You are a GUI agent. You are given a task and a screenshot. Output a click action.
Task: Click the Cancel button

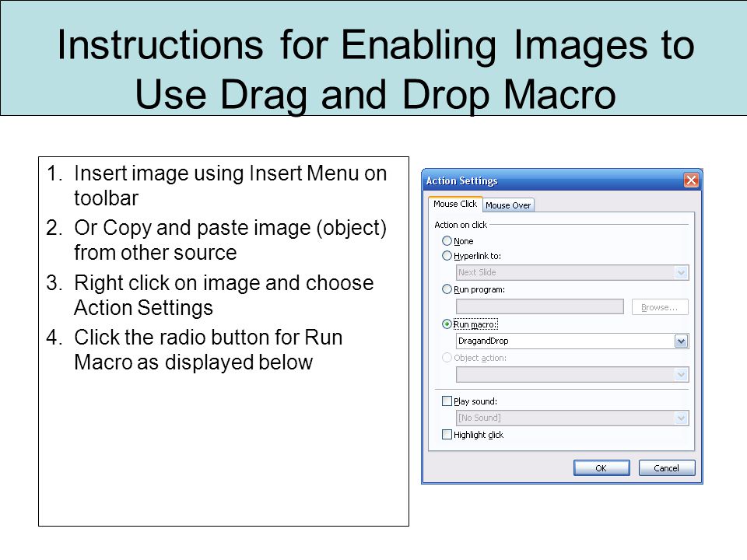point(667,467)
